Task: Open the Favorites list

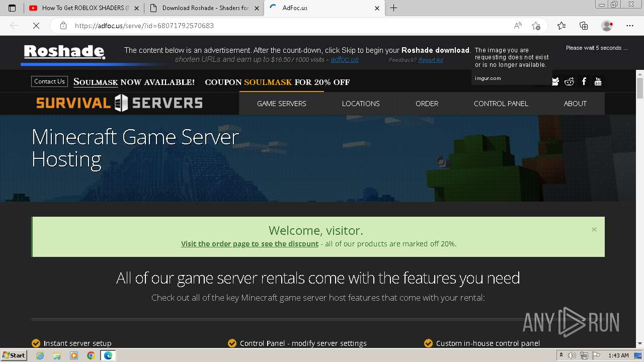Action: coord(561,26)
